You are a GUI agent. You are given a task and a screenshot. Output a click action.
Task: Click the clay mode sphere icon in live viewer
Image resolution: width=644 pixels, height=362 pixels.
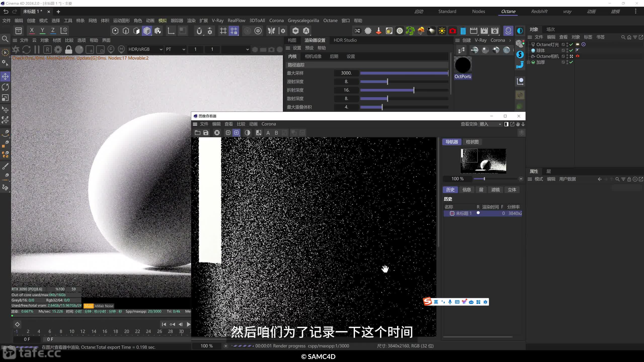click(79, 49)
